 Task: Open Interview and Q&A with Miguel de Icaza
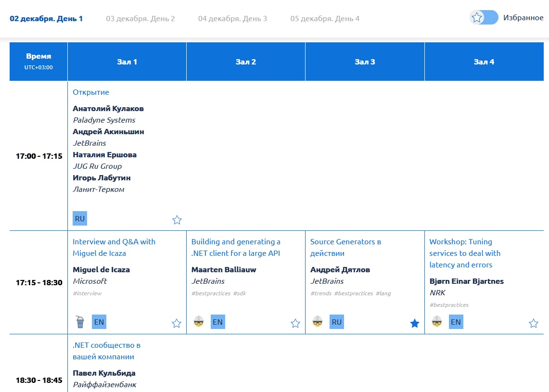[114, 247]
